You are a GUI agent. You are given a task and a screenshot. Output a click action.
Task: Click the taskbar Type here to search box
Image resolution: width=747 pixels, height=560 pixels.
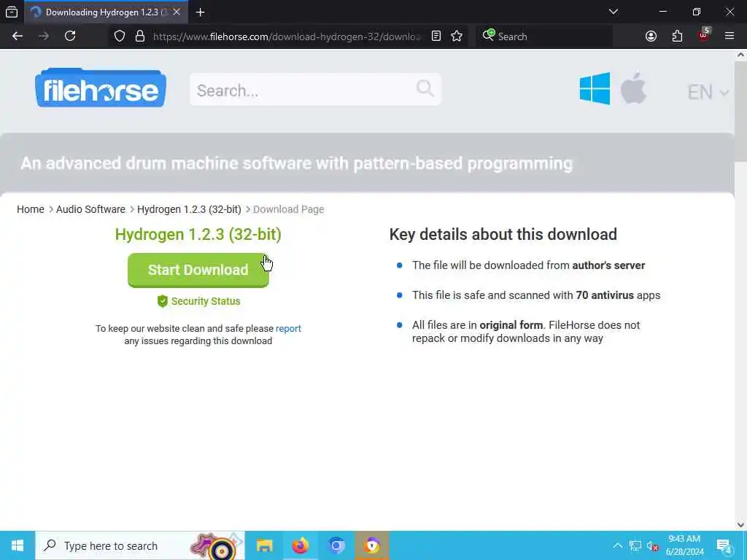point(140,545)
